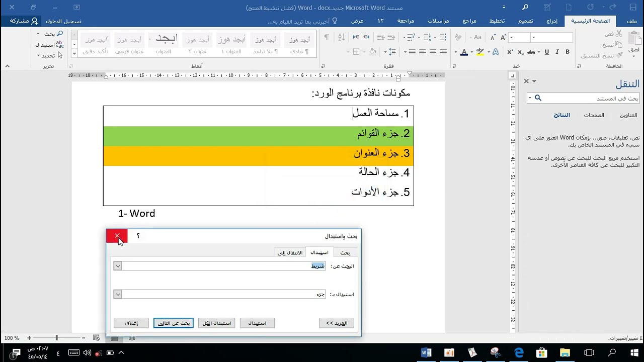Apply the font color A swatch

click(464, 52)
